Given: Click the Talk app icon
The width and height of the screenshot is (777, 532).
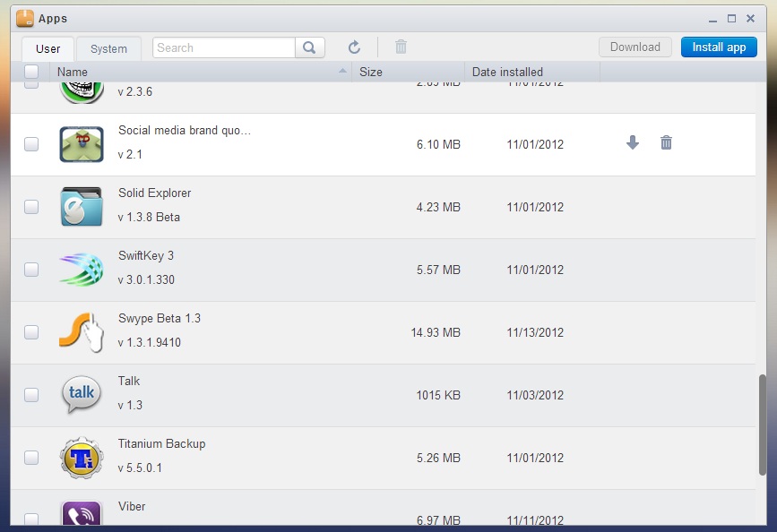Looking at the screenshot, I should 81,394.
